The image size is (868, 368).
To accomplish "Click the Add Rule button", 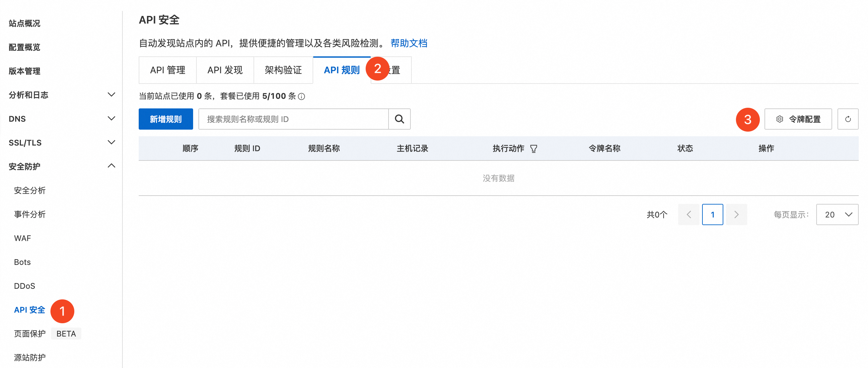I will [166, 119].
